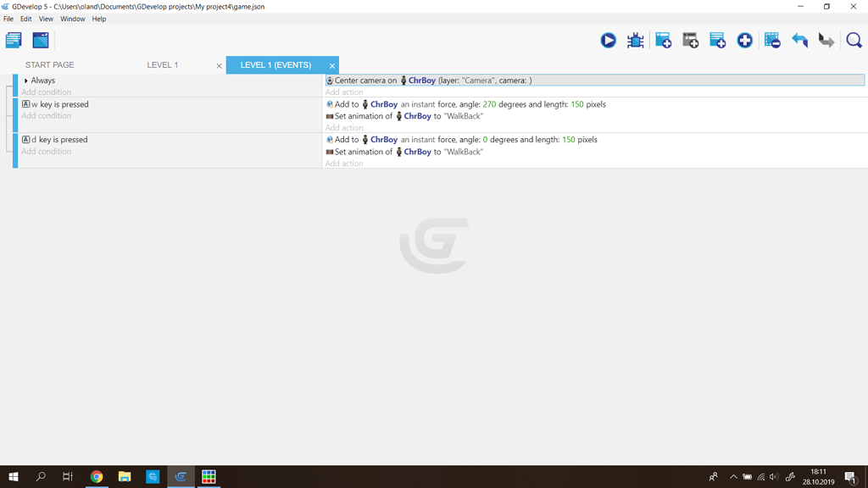The width and height of the screenshot is (868, 488).
Task: Open the File menu
Action: tap(8, 19)
